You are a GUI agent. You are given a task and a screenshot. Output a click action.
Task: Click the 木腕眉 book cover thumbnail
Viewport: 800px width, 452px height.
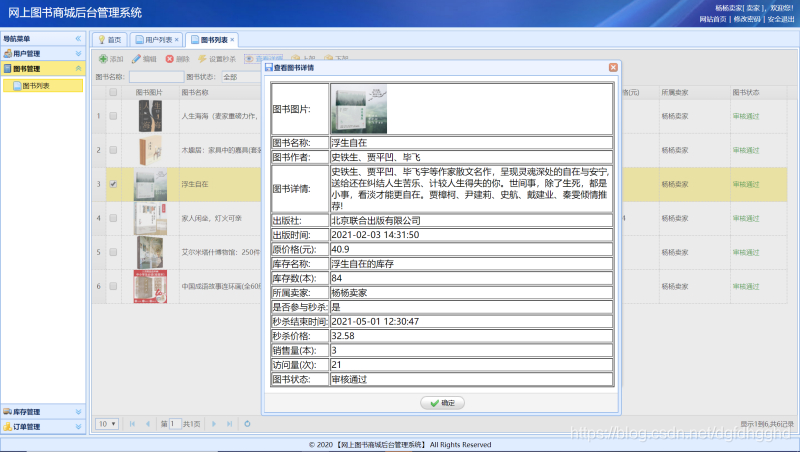pyautogui.click(x=151, y=150)
